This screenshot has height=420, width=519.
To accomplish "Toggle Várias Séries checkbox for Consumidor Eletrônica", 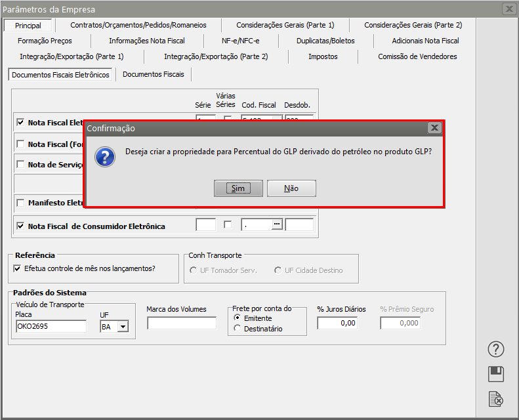I will pos(228,224).
